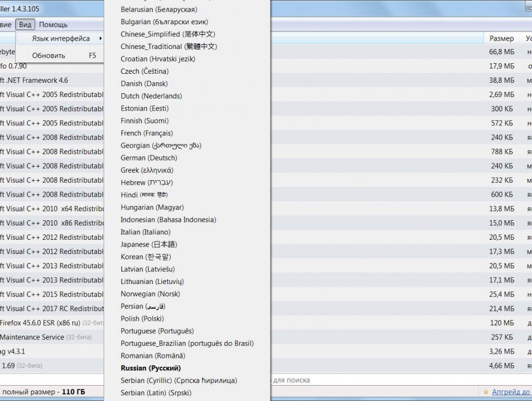This screenshot has width=532, height=401.
Task: Click the 66,8 МБ size value
Action: pyautogui.click(x=501, y=52)
